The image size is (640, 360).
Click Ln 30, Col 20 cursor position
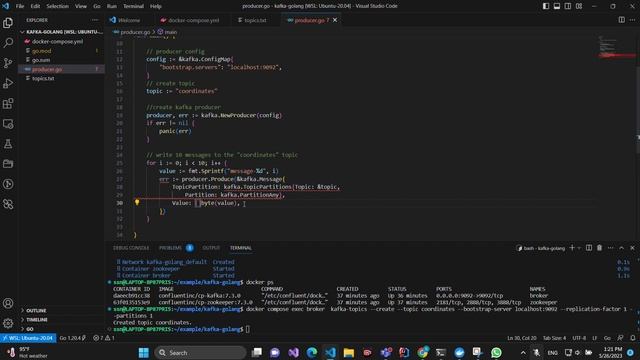point(522,338)
